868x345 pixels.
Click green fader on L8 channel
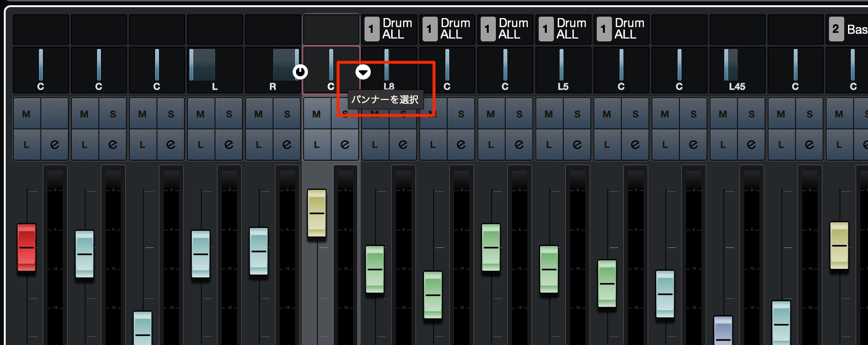coord(375,269)
